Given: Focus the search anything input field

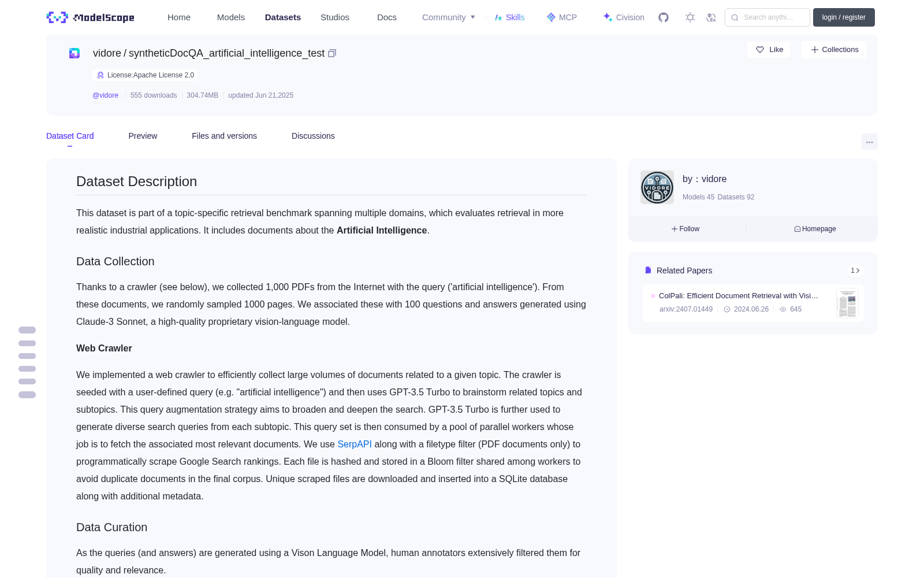Looking at the screenshot, I should pos(767,17).
